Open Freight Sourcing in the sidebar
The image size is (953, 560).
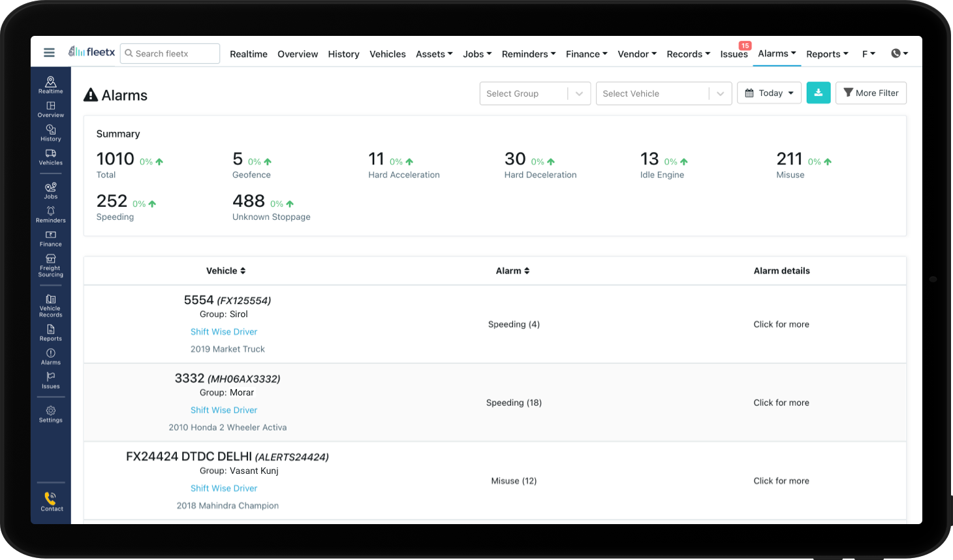[x=51, y=266]
